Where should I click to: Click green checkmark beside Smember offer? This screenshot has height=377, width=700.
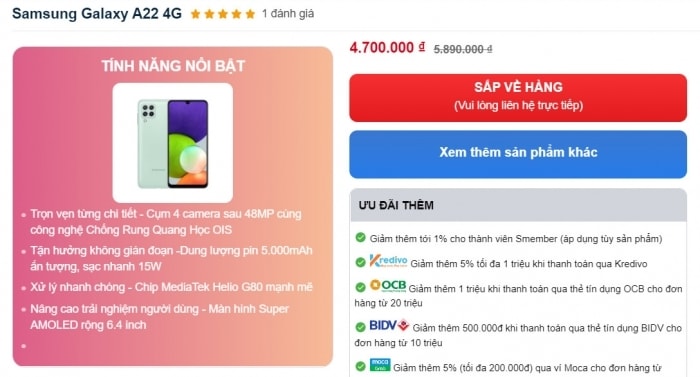[360, 238]
